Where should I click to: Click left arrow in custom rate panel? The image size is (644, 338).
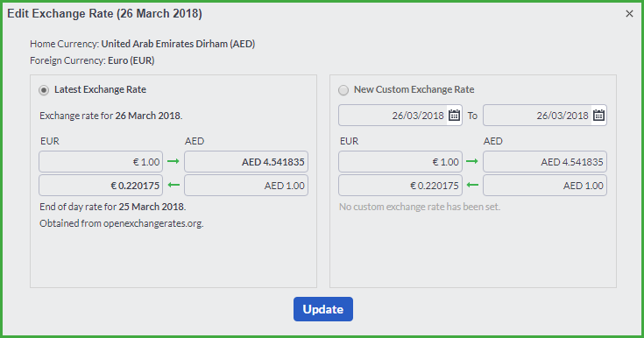point(472,186)
